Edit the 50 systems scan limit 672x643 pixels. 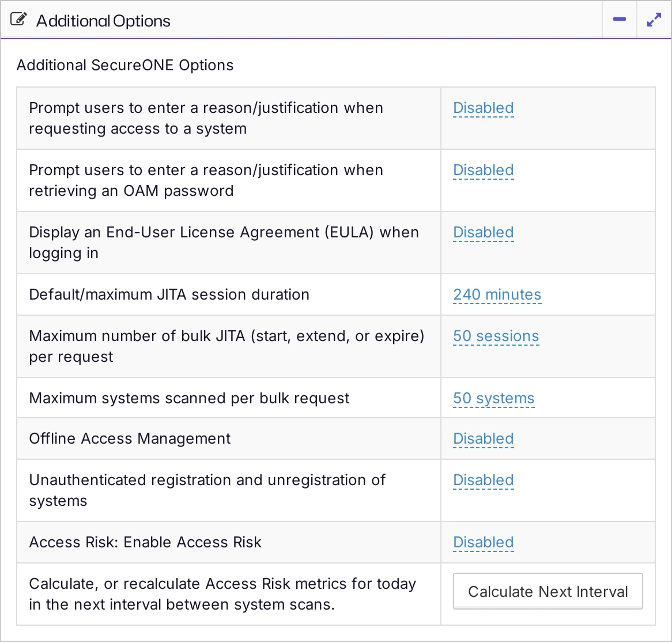click(x=493, y=398)
